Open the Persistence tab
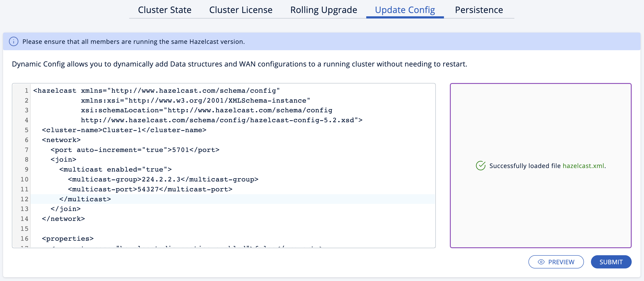Image resolution: width=644 pixels, height=281 pixels. click(x=478, y=10)
